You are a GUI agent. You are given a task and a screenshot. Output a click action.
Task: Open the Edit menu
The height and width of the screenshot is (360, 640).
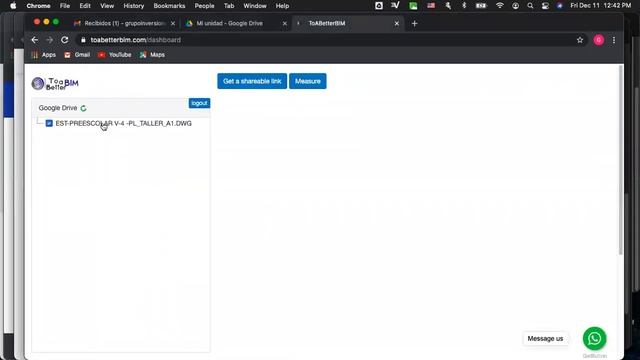[85, 6]
